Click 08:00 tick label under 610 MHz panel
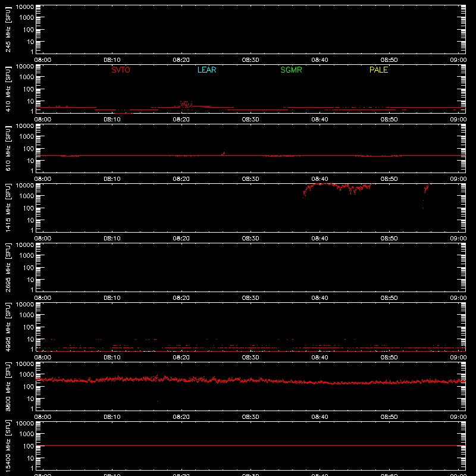The height and width of the screenshot is (476, 476). coord(43,179)
